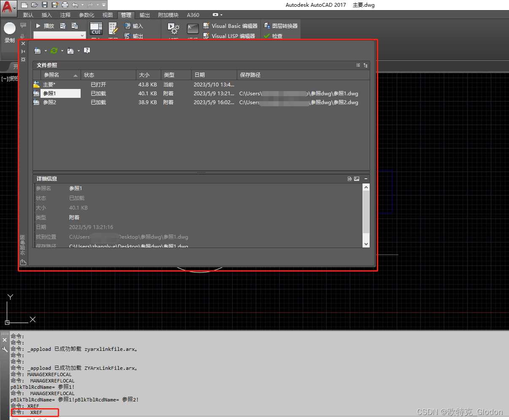The width and height of the screenshot is (509, 420).
Task: Sort by the 日期 column header
Action: [214, 75]
